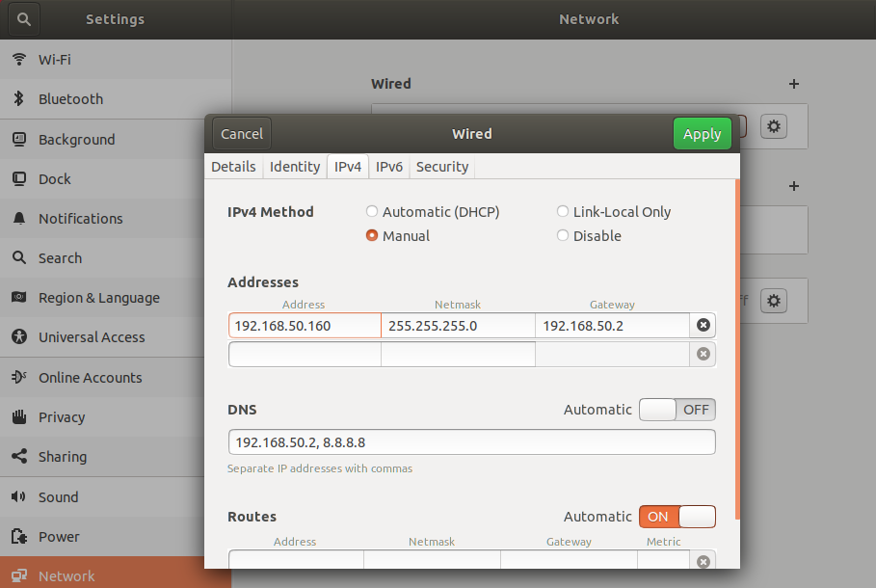The width and height of the screenshot is (876, 588).
Task: Click the DNS servers input field
Action: (x=471, y=442)
